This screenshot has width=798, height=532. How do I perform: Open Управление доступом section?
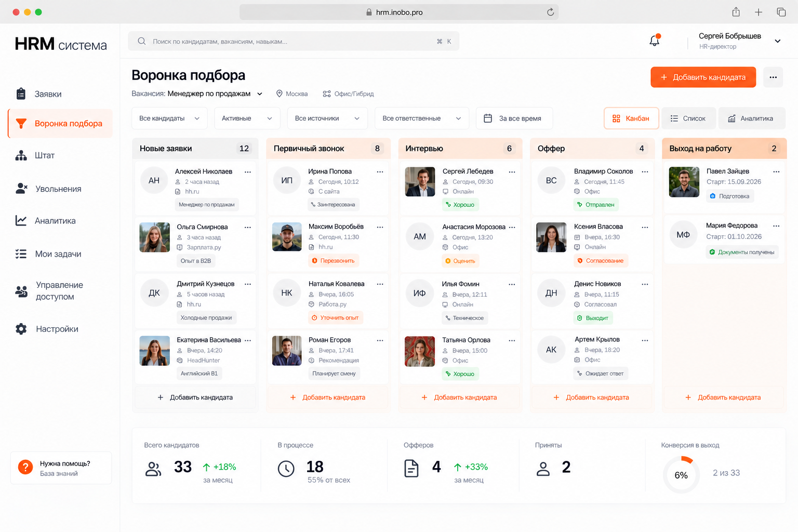click(60, 291)
